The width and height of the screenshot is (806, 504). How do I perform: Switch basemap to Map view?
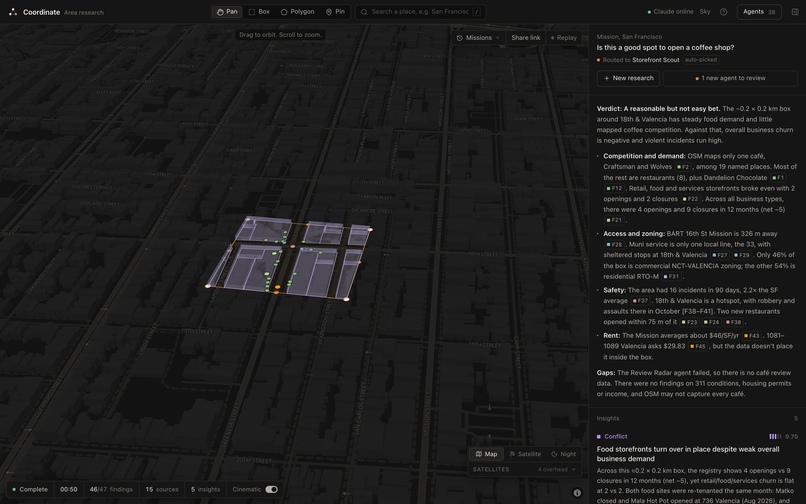pos(486,454)
